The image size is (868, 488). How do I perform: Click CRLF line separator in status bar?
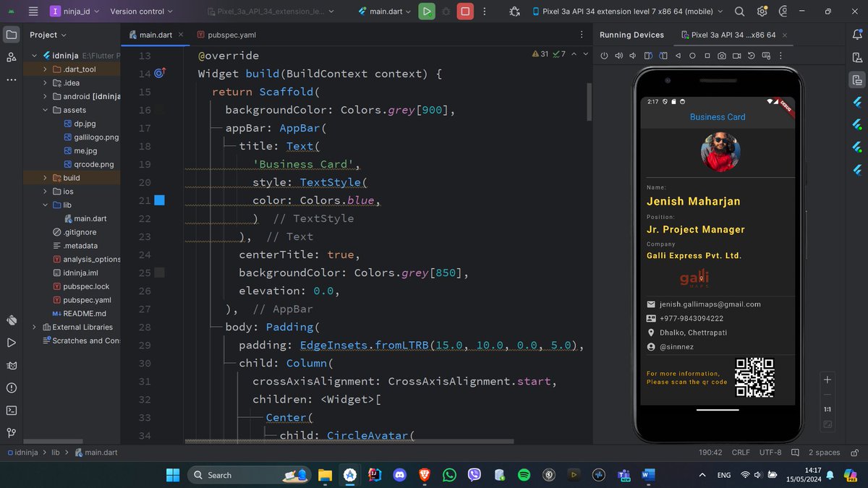(741, 453)
